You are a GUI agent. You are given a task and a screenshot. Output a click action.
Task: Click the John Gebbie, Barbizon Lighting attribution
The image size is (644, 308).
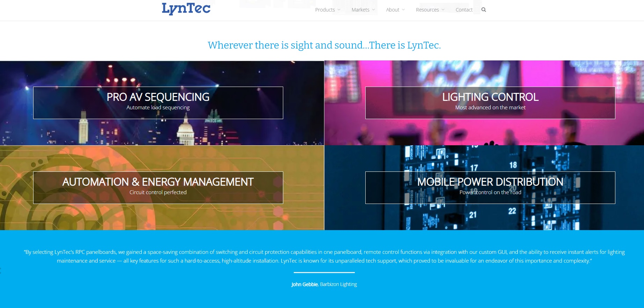point(324,284)
